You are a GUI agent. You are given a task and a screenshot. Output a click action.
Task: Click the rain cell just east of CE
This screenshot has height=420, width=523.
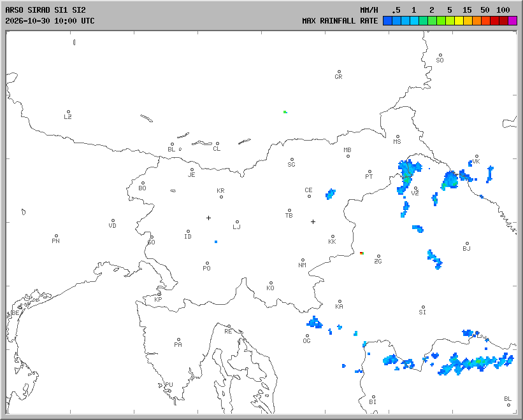click(x=331, y=194)
